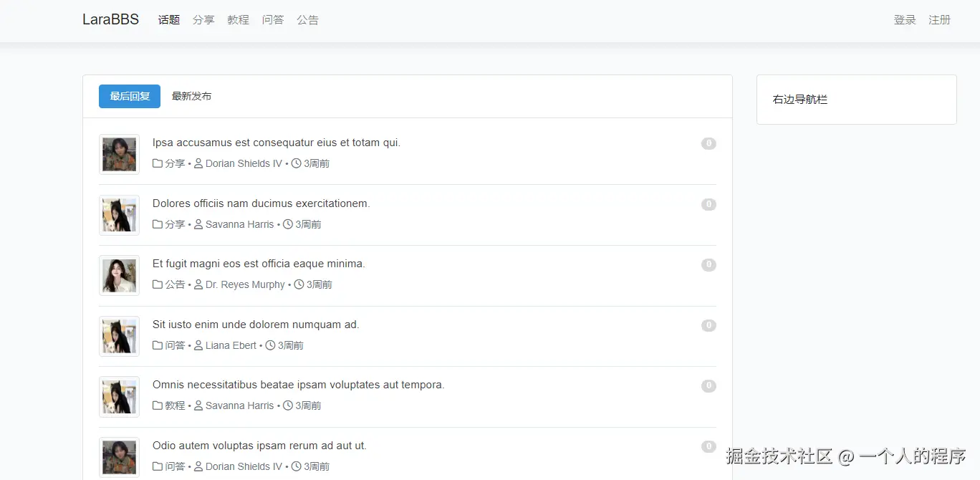Open topic 'Dolores officiis nam ducimus exercitationem'
The width and height of the screenshot is (980, 480).
(261, 203)
